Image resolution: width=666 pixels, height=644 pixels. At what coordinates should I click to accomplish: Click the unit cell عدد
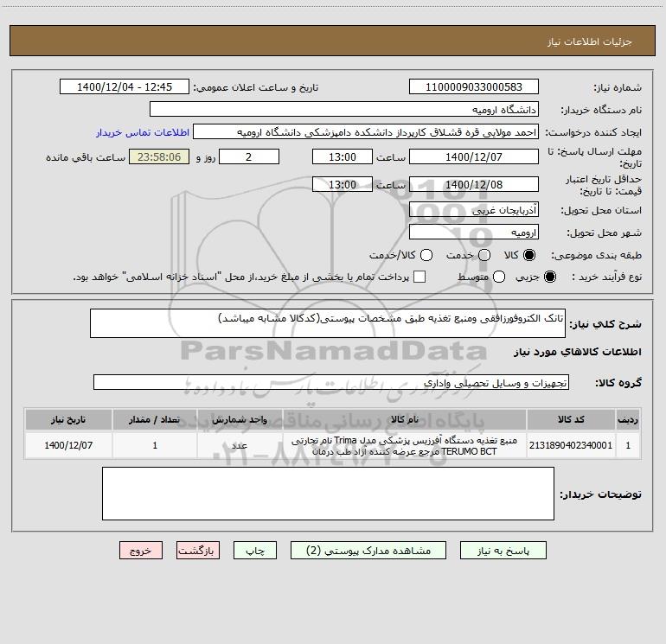pyautogui.click(x=240, y=445)
